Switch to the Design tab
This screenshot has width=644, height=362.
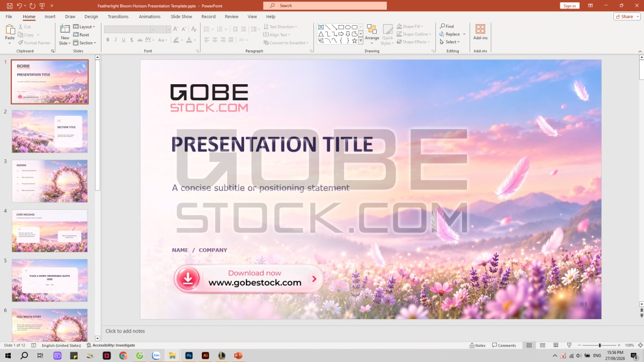click(91, 17)
